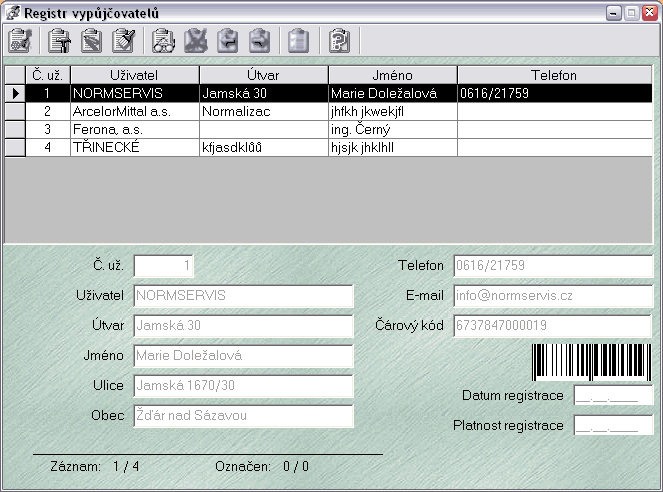Click the row selector for Ferona, a.s.
The width and height of the screenshot is (663, 492).
pyautogui.click(x=15, y=129)
